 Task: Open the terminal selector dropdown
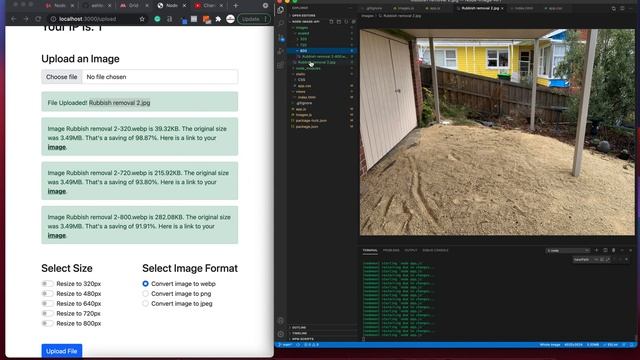click(x=568, y=250)
